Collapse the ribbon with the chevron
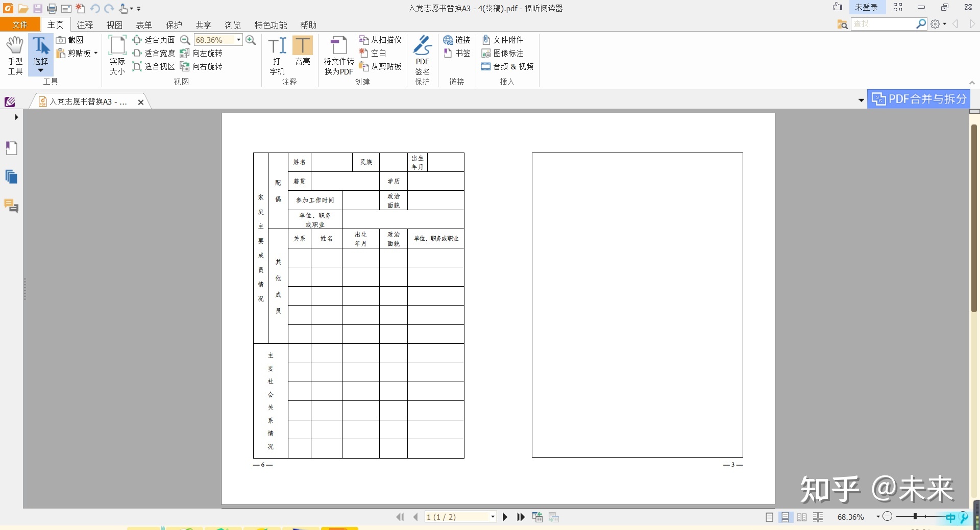This screenshot has height=530, width=980. 972,83
